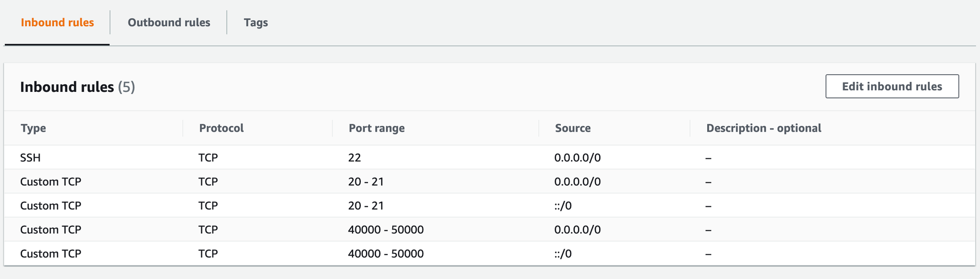
Task: Click the 0.0.0.0/0 source of SSH rule
Action: point(578,157)
